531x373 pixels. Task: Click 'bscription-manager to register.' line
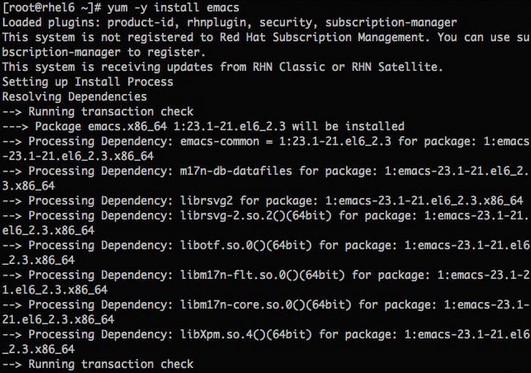[104, 52]
